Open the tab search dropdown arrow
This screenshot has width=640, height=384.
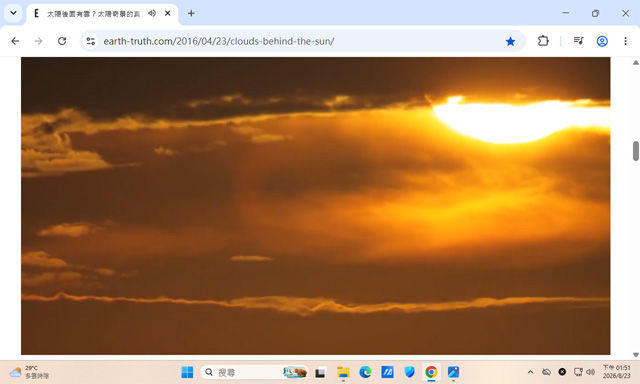[13, 13]
